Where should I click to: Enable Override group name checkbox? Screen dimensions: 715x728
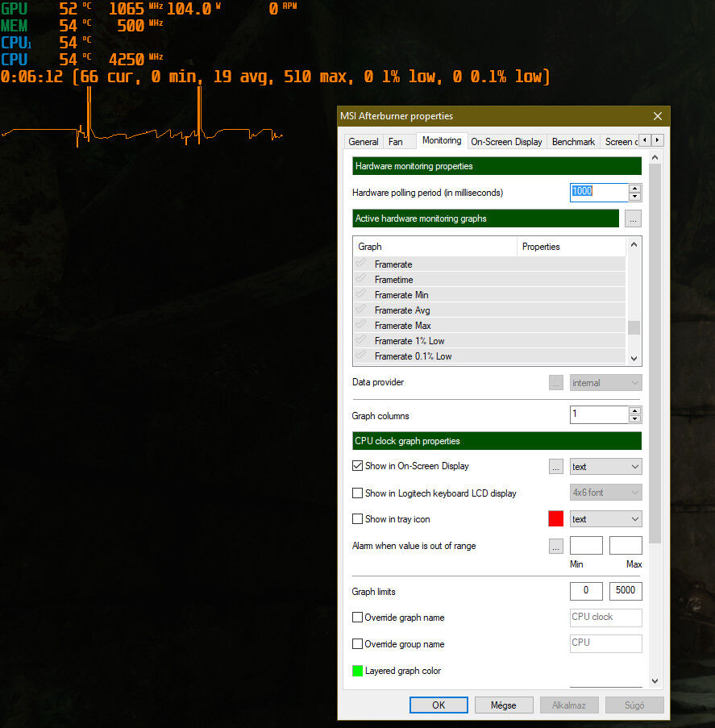click(x=357, y=644)
